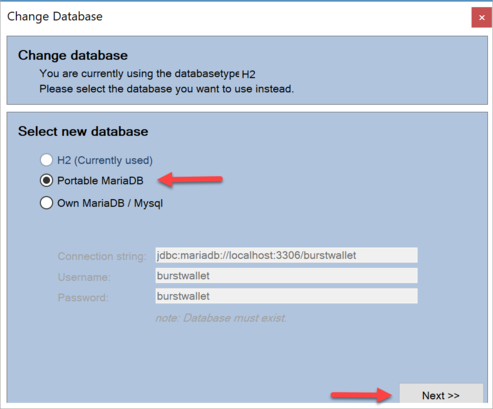
Task: Click the 'You are currently using' text line
Action: click(x=147, y=74)
